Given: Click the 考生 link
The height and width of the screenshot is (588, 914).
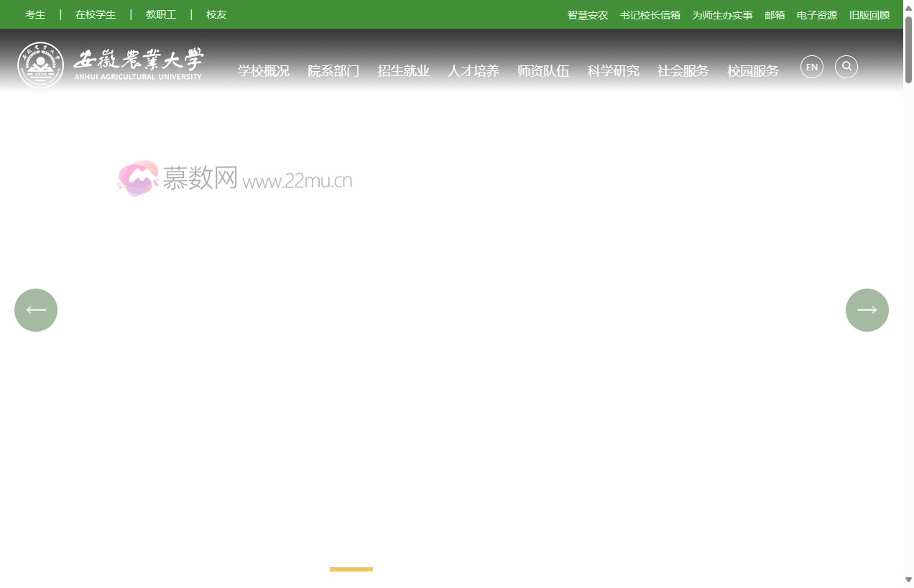Looking at the screenshot, I should pos(35,14).
